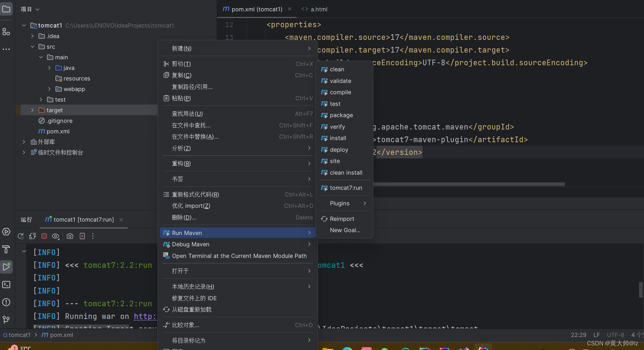Expand the .idea folder
The width and height of the screenshot is (644, 350).
[x=33, y=36]
